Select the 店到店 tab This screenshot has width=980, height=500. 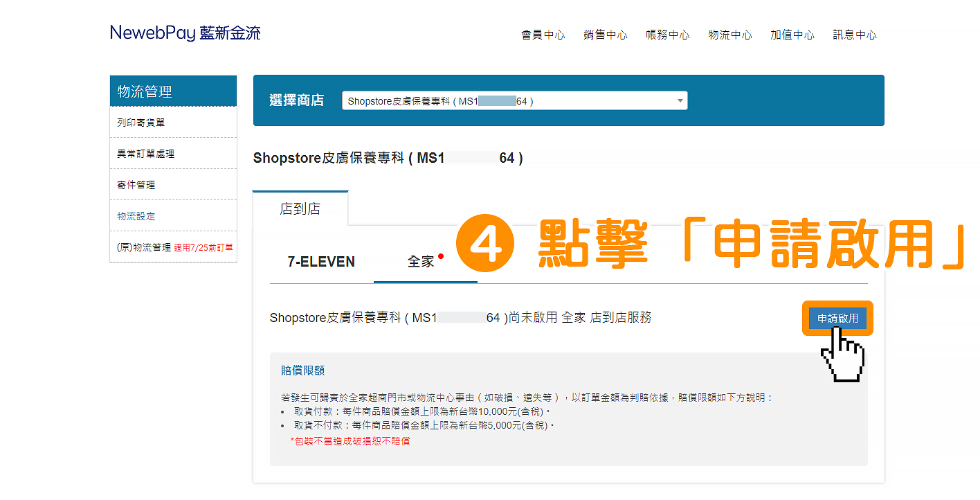pos(300,208)
